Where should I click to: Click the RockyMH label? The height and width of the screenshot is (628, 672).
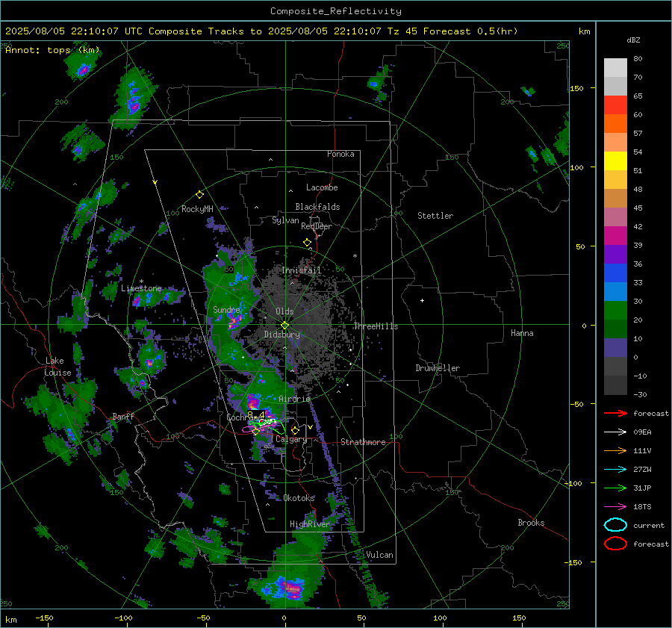click(x=197, y=209)
